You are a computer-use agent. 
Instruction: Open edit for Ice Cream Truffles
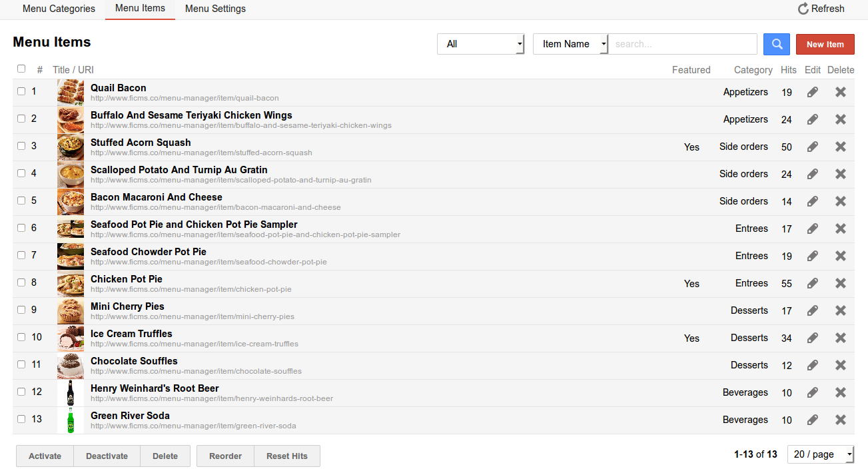[812, 338]
